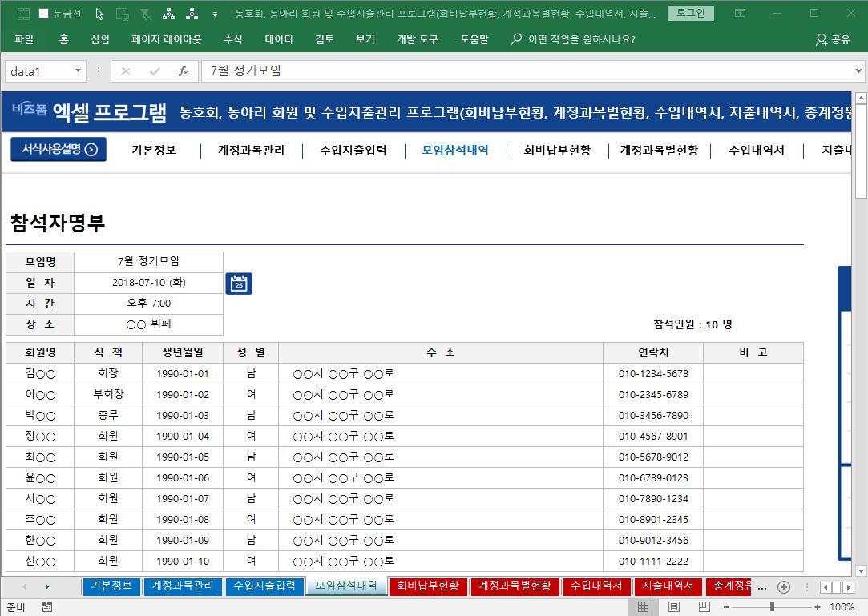868x616 pixels.
Task: Switch to Page Break Preview icon
Action: 705,607
